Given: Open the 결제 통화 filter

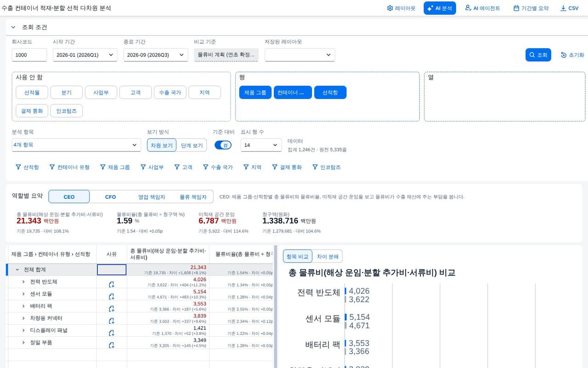Looking at the screenshot, I should point(287,167).
